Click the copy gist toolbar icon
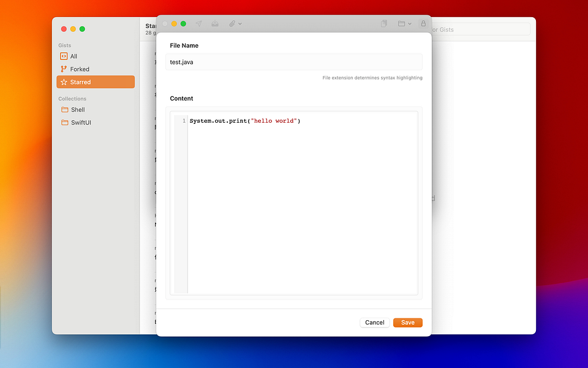The width and height of the screenshot is (588, 368). 384,23
